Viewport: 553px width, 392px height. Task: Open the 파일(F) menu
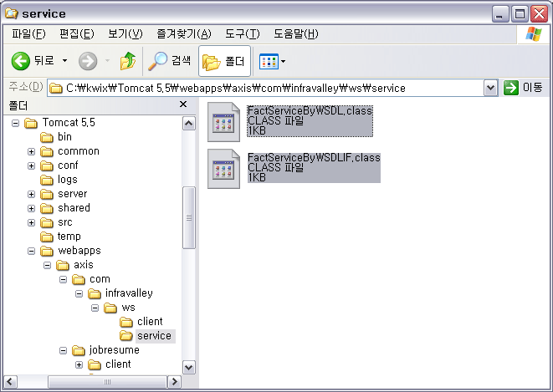pyautogui.click(x=28, y=33)
